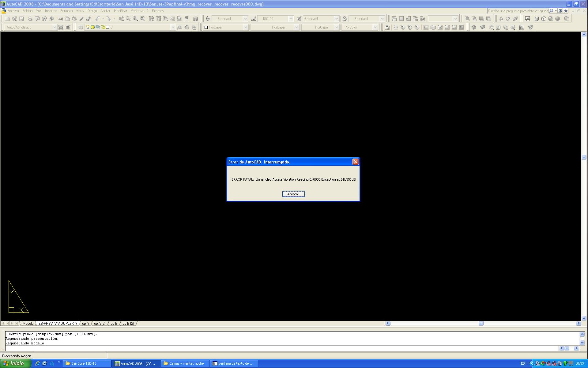Toggle layer 0 lock icon
Image resolution: width=588 pixels, height=368 pixels.
pyautogui.click(x=103, y=27)
